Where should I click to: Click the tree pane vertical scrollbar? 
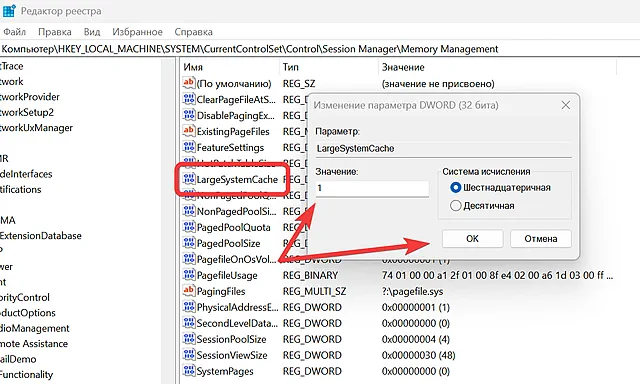click(169, 220)
